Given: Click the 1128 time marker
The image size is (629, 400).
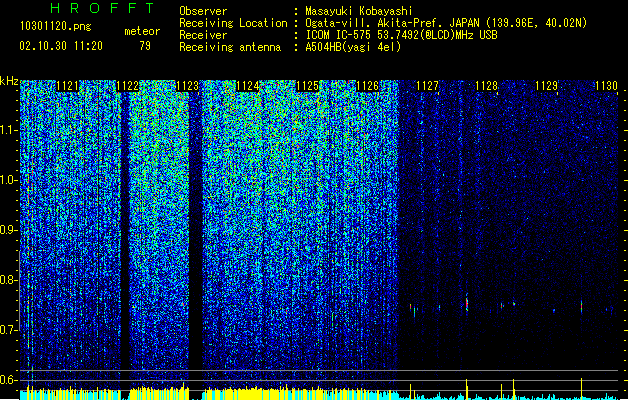Looking at the screenshot, I should pyautogui.click(x=487, y=86).
